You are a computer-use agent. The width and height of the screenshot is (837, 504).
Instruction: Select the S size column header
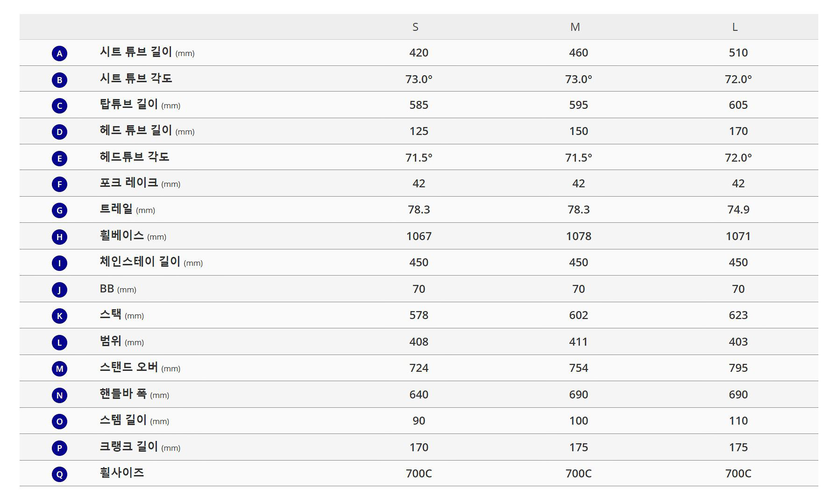pyautogui.click(x=415, y=27)
